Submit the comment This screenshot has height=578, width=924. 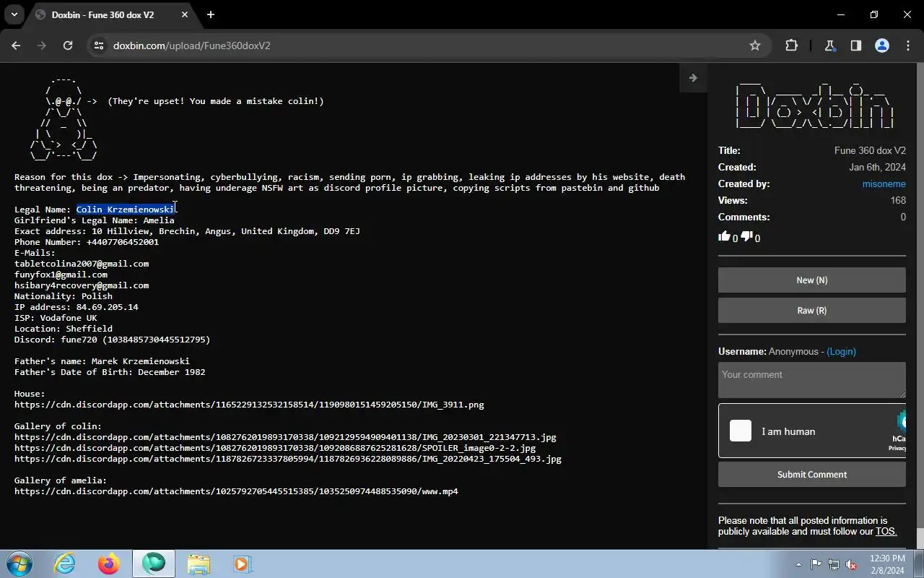(811, 475)
